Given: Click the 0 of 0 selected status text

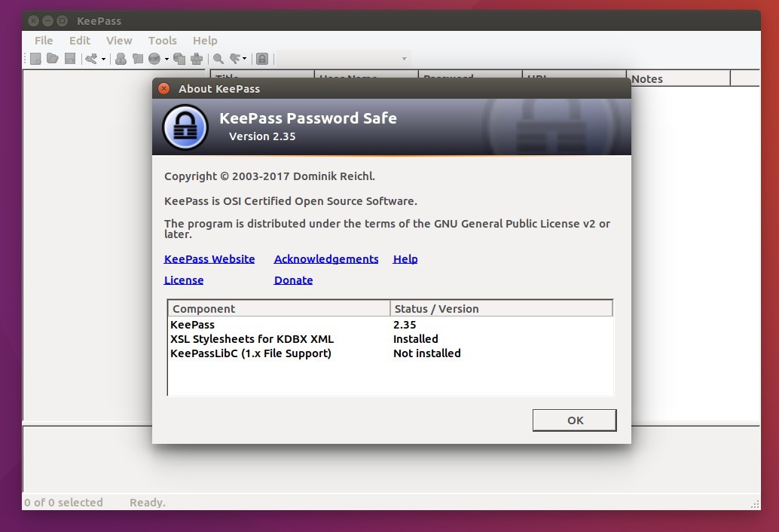Looking at the screenshot, I should 63,503.
